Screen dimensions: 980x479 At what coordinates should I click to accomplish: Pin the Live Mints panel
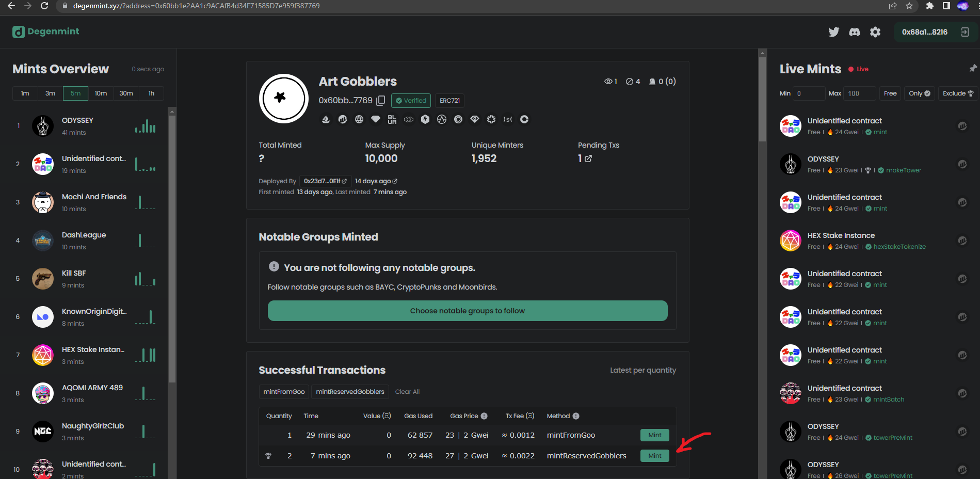coord(973,68)
